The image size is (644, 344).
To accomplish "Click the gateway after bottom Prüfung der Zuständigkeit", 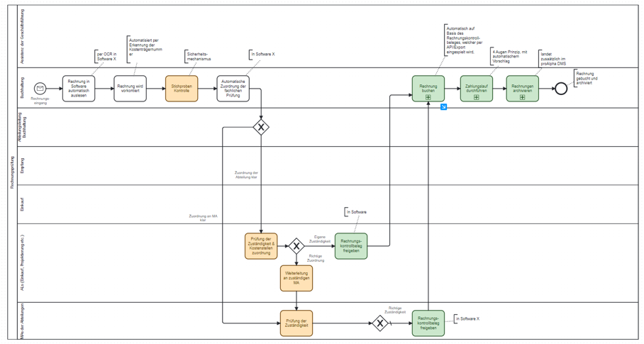I will click(380, 323).
